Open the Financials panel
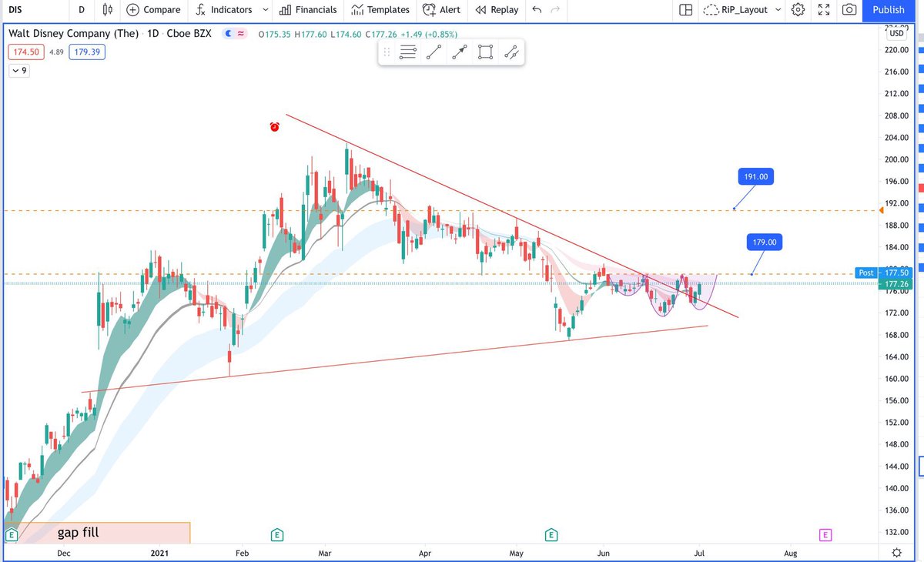 (308, 10)
